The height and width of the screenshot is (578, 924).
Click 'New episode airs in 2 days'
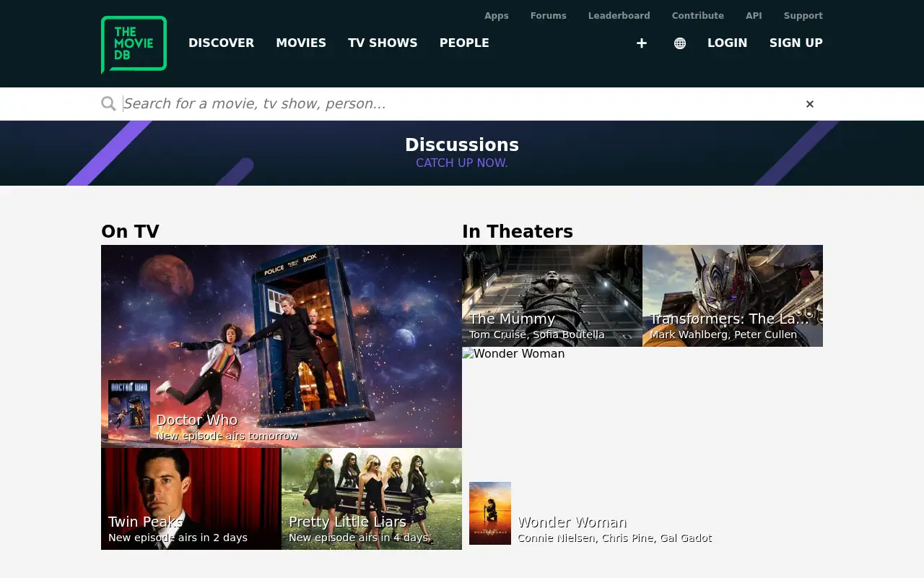[178, 538]
